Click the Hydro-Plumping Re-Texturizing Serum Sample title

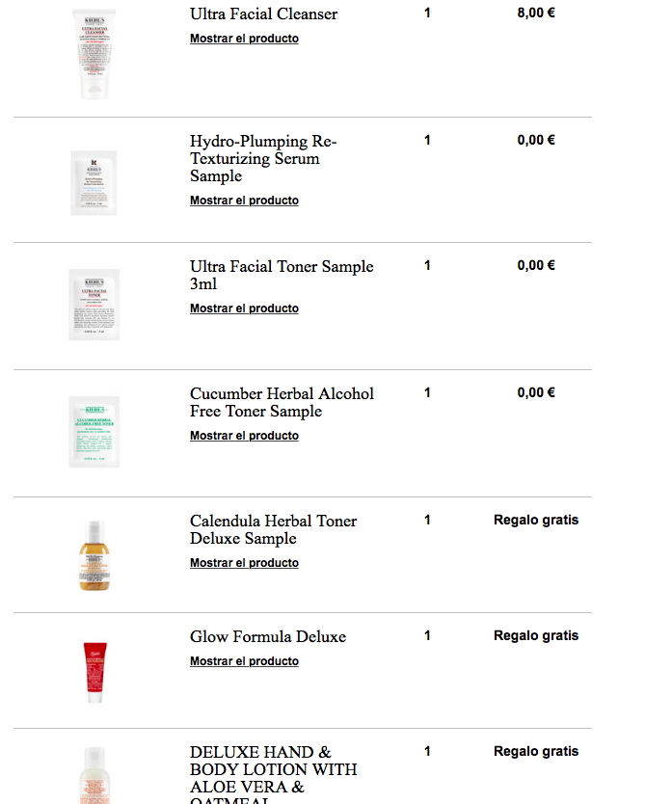pyautogui.click(x=263, y=158)
